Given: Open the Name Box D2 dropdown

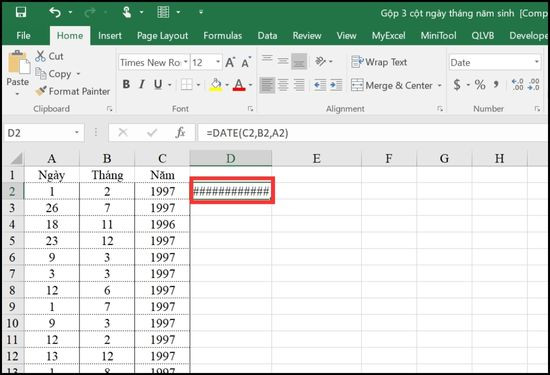Looking at the screenshot, I should tap(76, 133).
